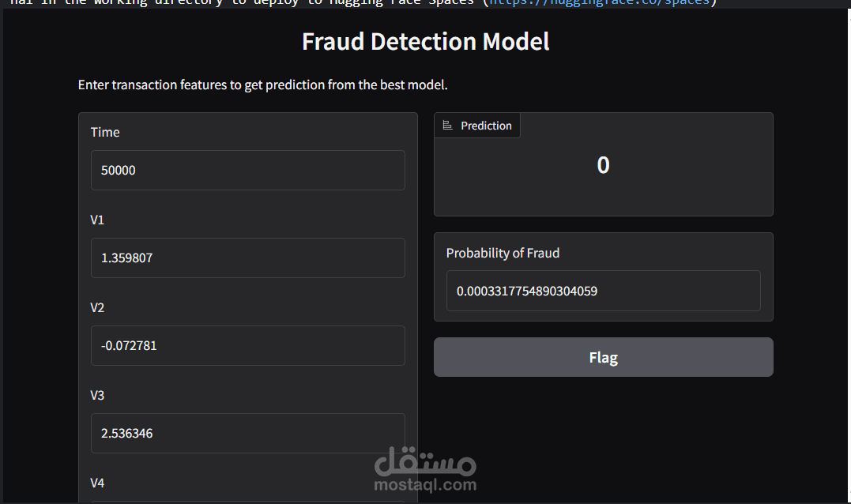
Task: Click the Fraud Detection Model heading
Action: click(425, 42)
